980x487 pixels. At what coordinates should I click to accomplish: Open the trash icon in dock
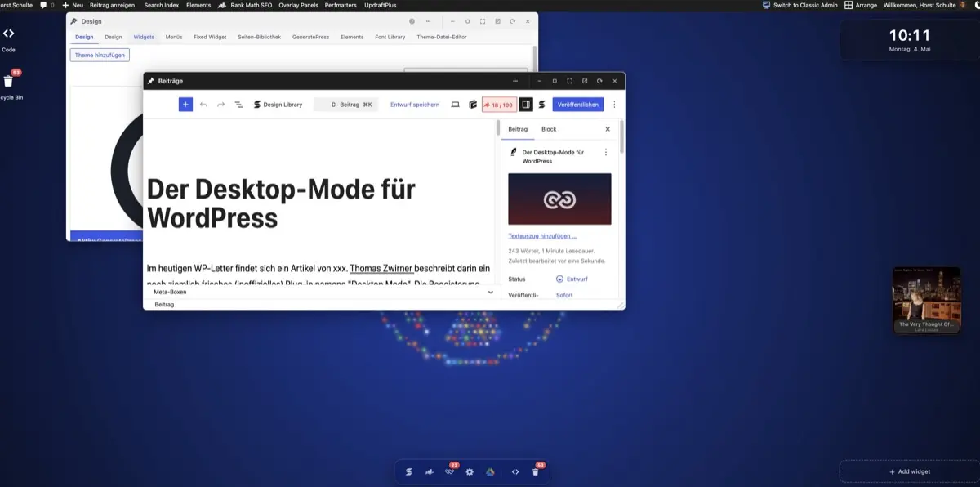pyautogui.click(x=536, y=471)
